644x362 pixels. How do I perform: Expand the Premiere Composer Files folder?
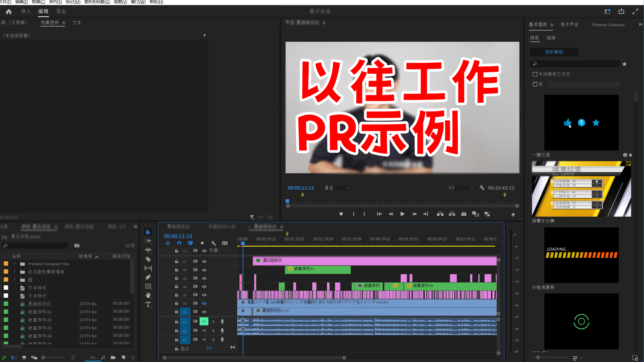pos(15,264)
